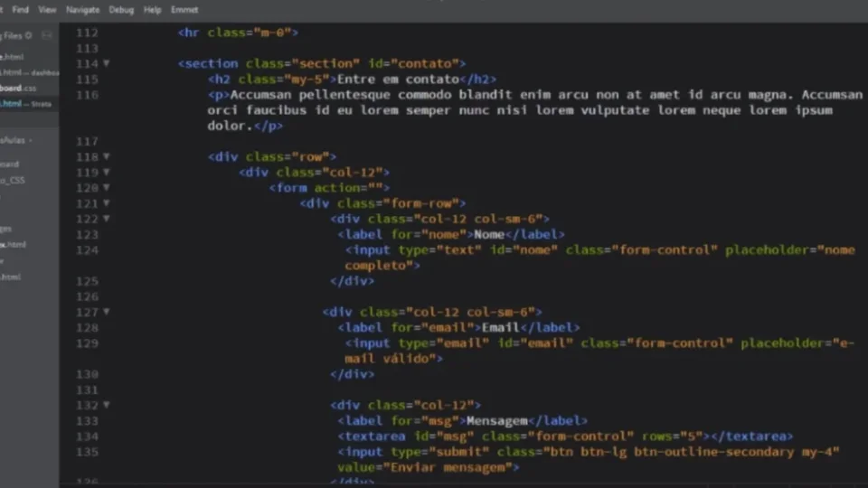The height and width of the screenshot is (488, 868).
Task: Click the value="Enviar mensagem" attribute
Action: [x=425, y=467]
